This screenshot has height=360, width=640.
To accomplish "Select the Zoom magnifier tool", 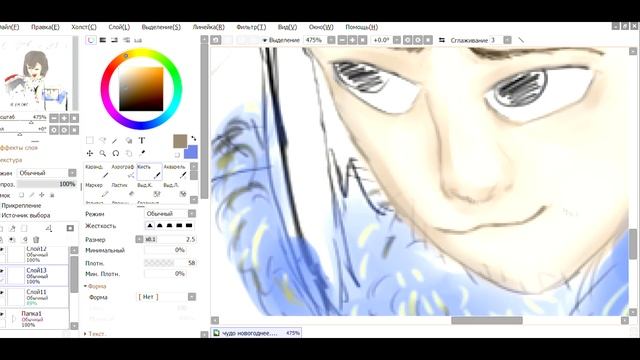I will [102, 153].
